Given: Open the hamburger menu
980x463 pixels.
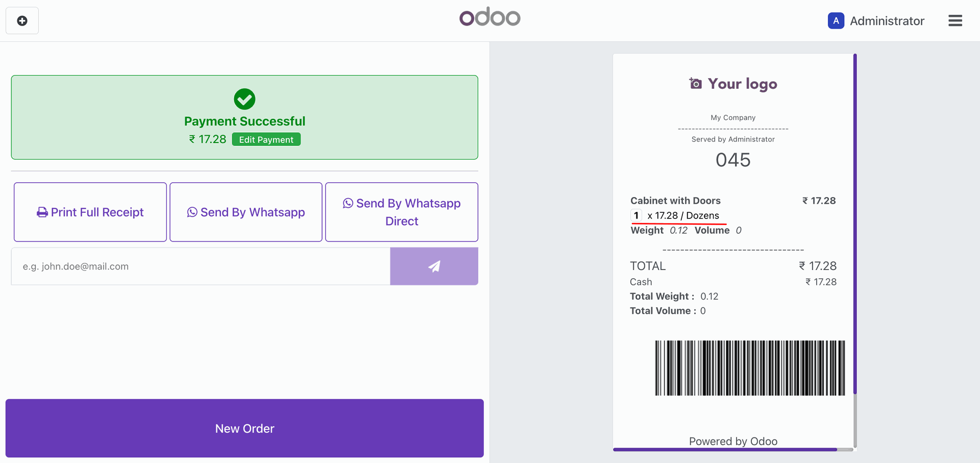Looking at the screenshot, I should tap(955, 21).
